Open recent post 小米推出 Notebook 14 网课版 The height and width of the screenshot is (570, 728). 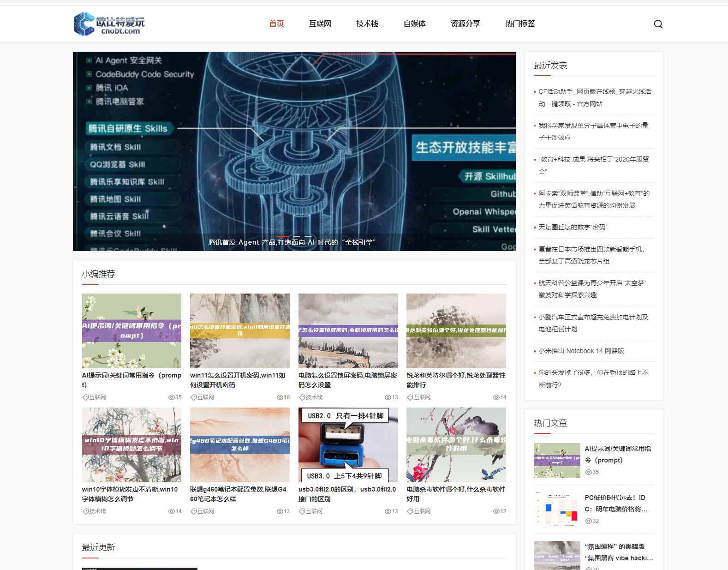581,351
